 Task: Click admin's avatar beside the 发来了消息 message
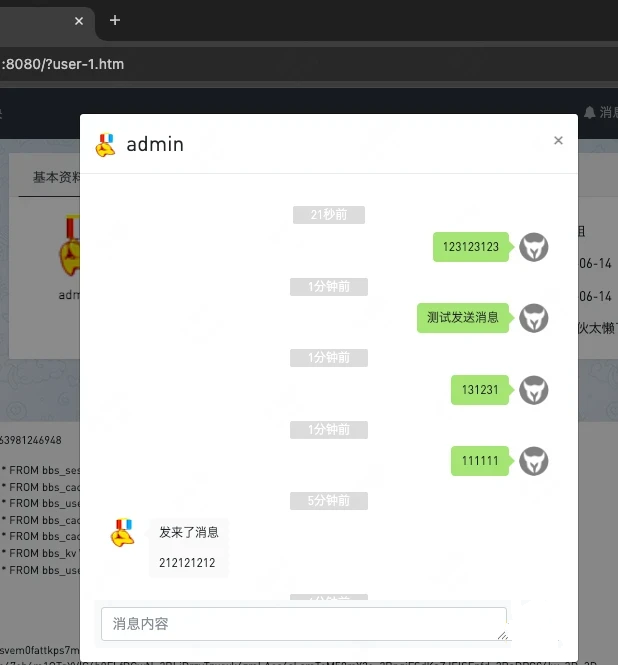tap(122, 533)
